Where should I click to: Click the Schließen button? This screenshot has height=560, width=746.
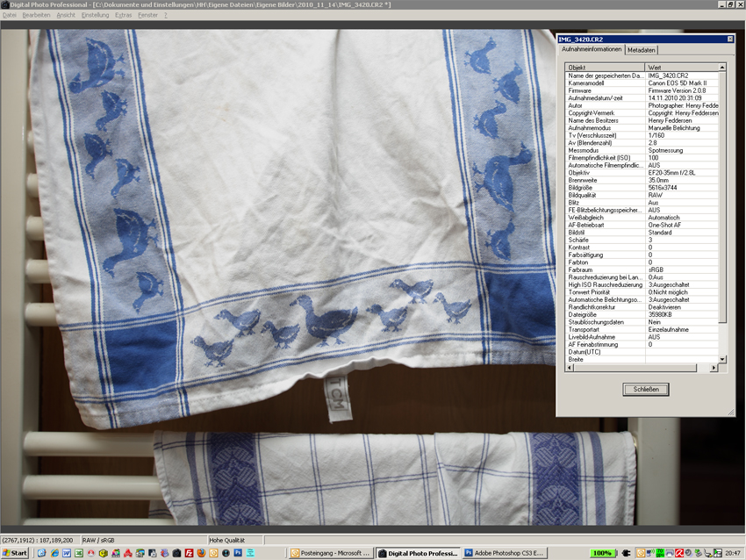(645, 389)
